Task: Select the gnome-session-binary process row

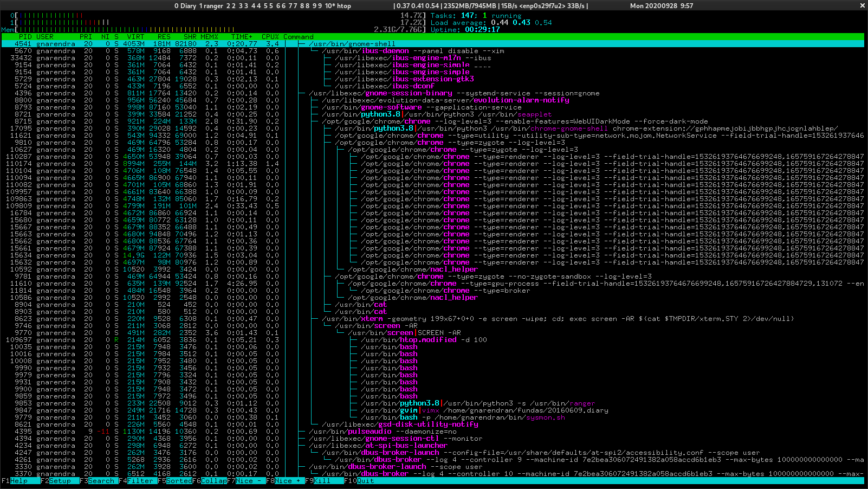Action: point(432,93)
